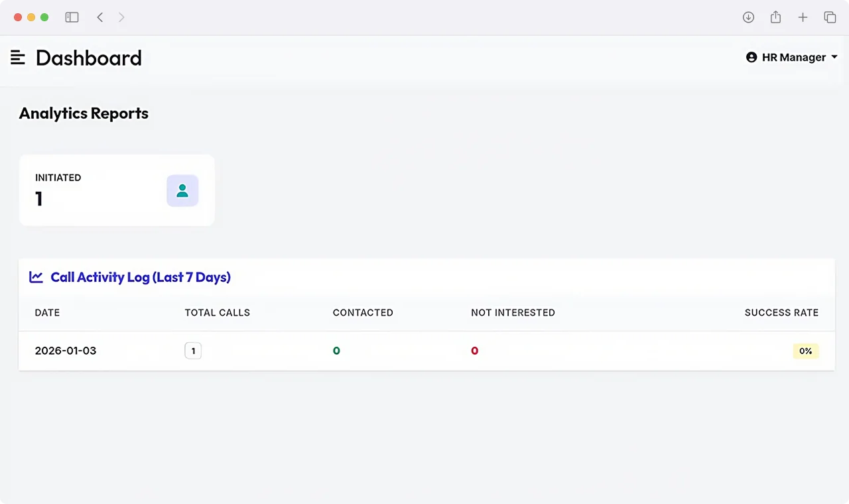849x504 pixels.
Task: Toggle the browser sidebar panel icon
Action: click(x=72, y=17)
